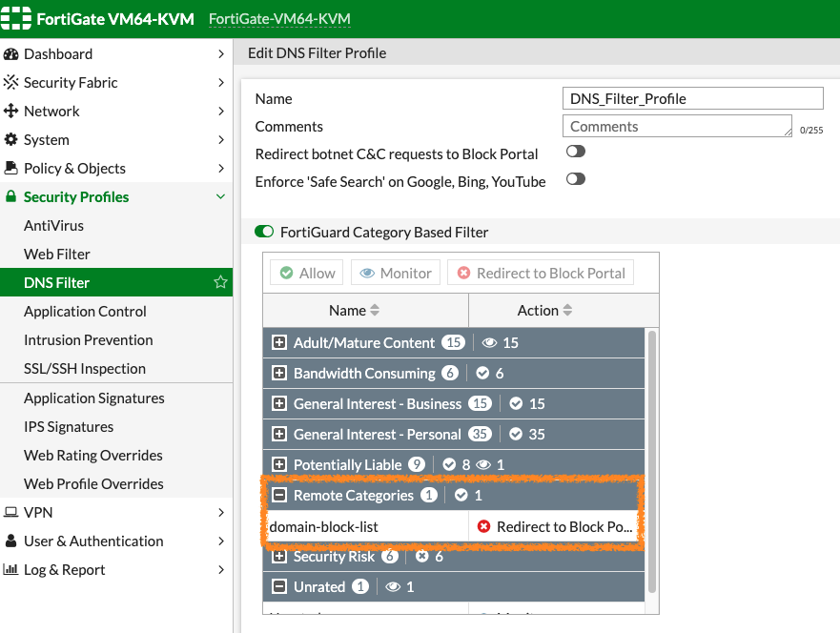Click the Name input field
The image size is (840, 633).
click(x=692, y=98)
